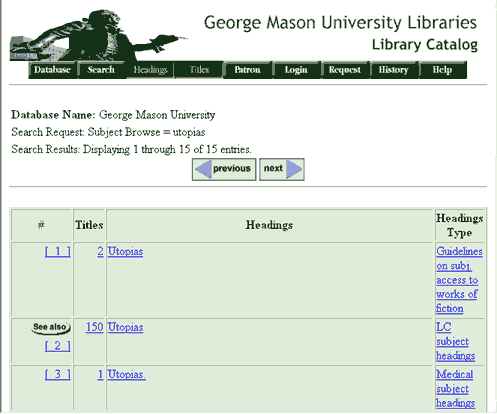
Task: Open the History nav tab
Action: point(394,70)
